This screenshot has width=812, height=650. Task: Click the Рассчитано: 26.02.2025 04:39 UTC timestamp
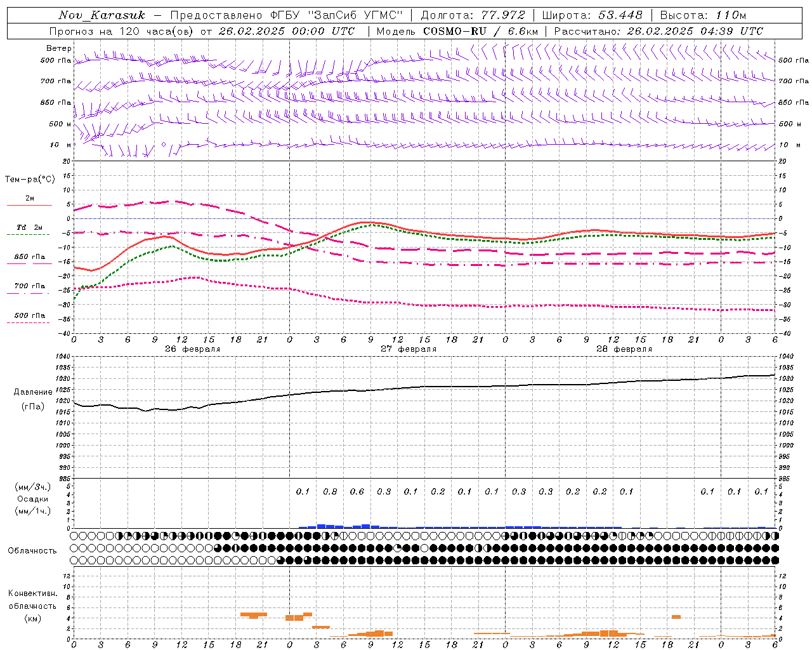(658, 31)
